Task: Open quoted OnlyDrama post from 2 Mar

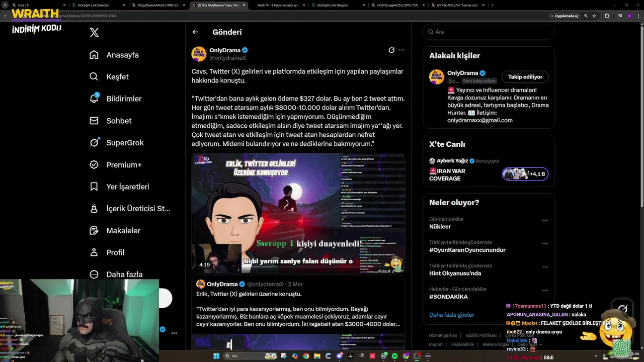Action: (x=298, y=312)
